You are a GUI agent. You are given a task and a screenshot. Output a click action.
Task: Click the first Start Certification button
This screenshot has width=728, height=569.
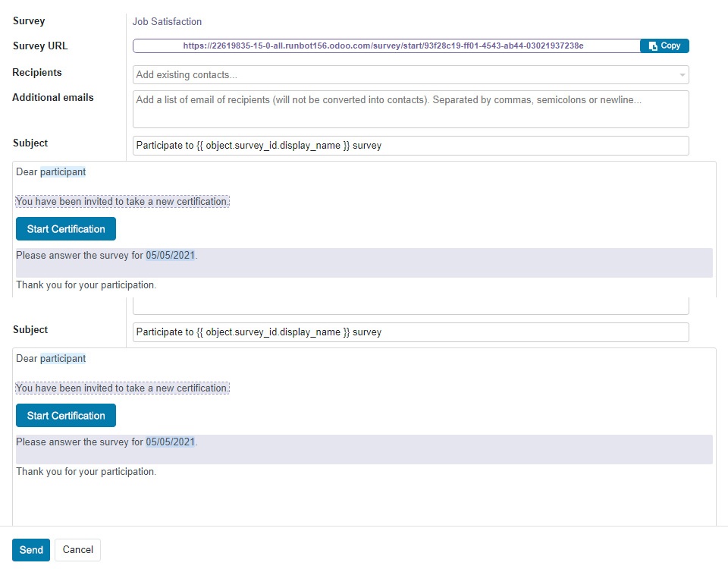click(66, 229)
